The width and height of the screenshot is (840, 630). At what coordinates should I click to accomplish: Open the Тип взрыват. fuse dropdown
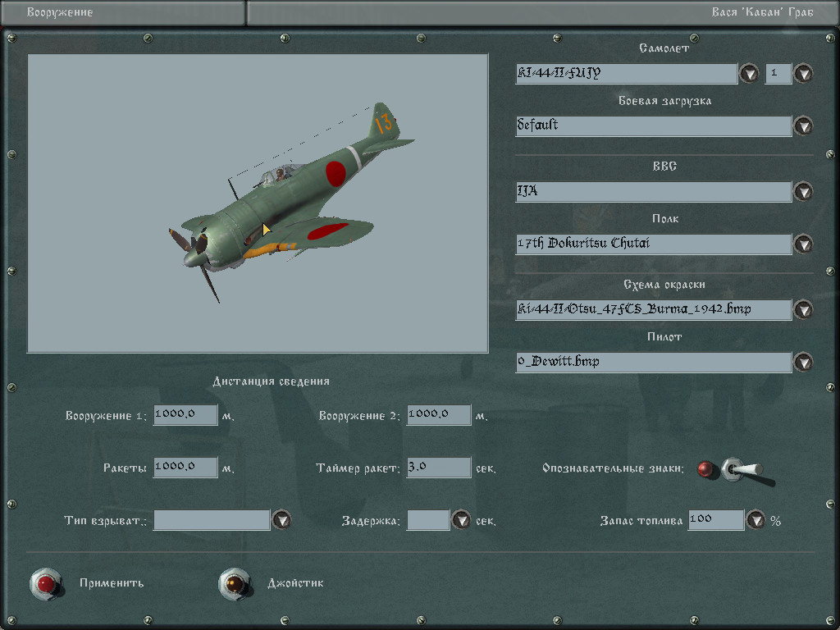coord(281,520)
